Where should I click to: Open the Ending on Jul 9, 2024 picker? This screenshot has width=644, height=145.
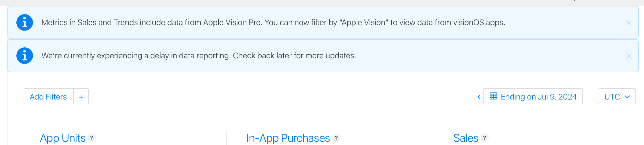pos(538,97)
